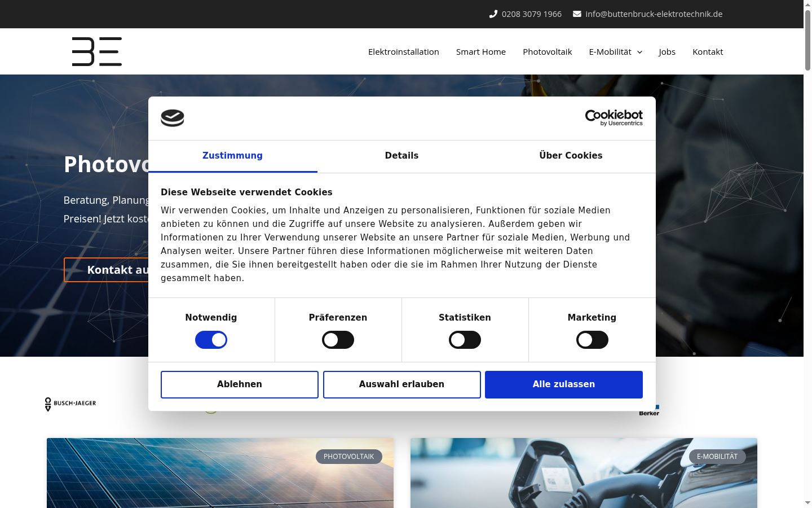Select the Zustimmung tab

point(232,156)
